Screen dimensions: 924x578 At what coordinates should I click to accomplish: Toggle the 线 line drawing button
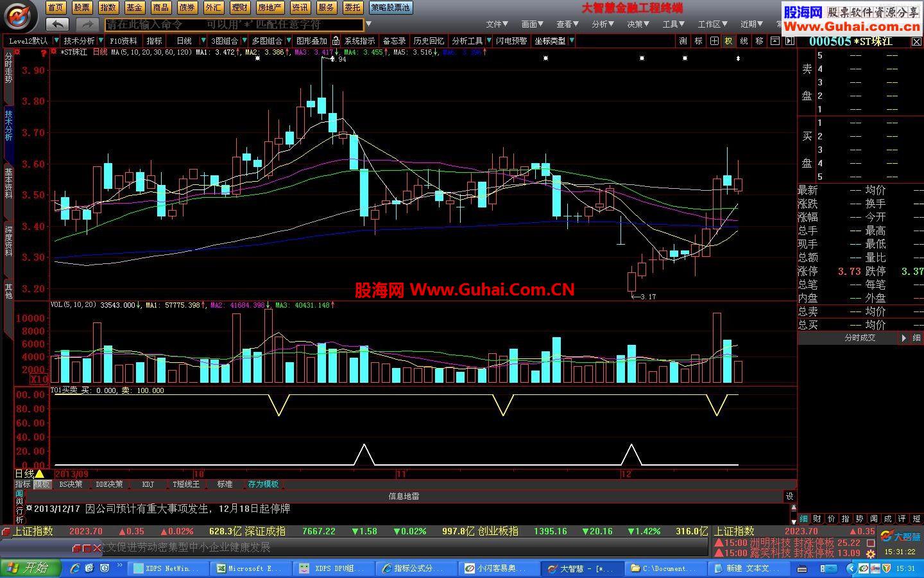tap(744, 40)
